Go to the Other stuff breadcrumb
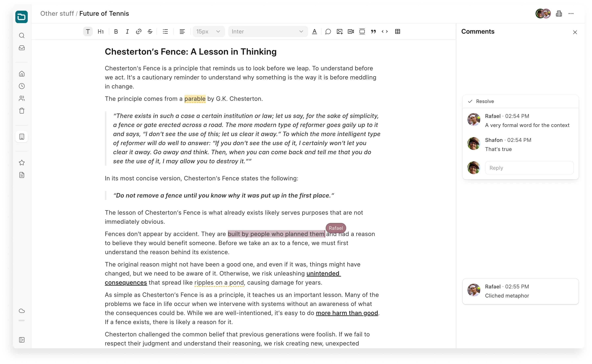This screenshot has height=364, width=592. coord(57,14)
